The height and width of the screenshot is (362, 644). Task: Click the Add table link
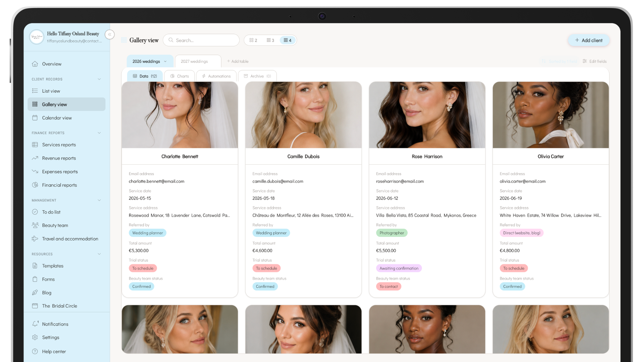click(x=238, y=61)
